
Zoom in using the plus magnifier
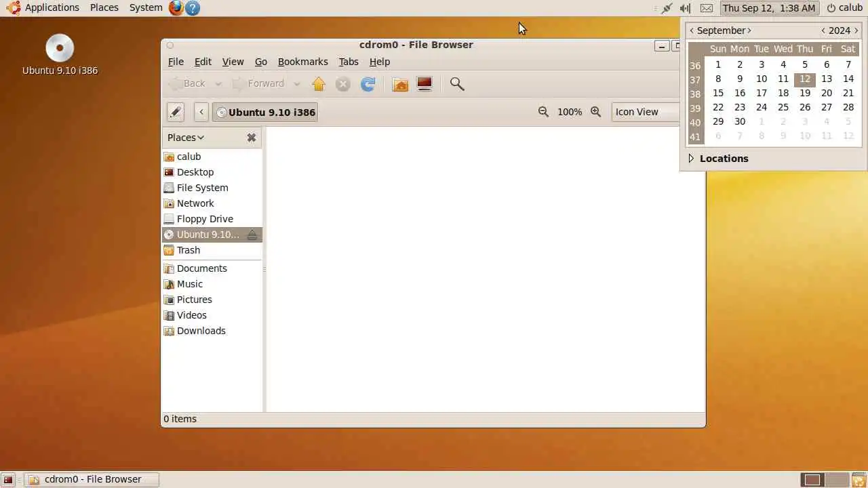tap(595, 112)
